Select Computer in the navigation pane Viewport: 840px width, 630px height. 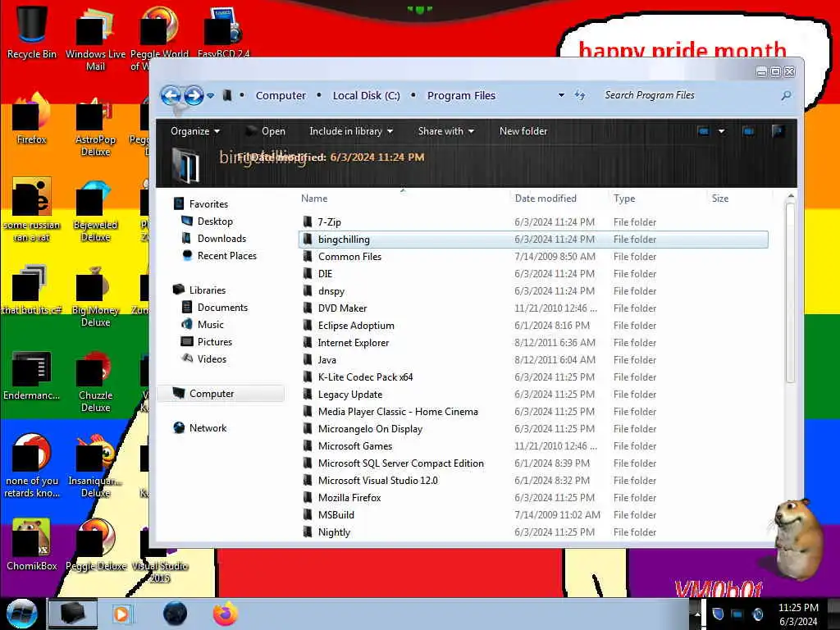(x=221, y=394)
